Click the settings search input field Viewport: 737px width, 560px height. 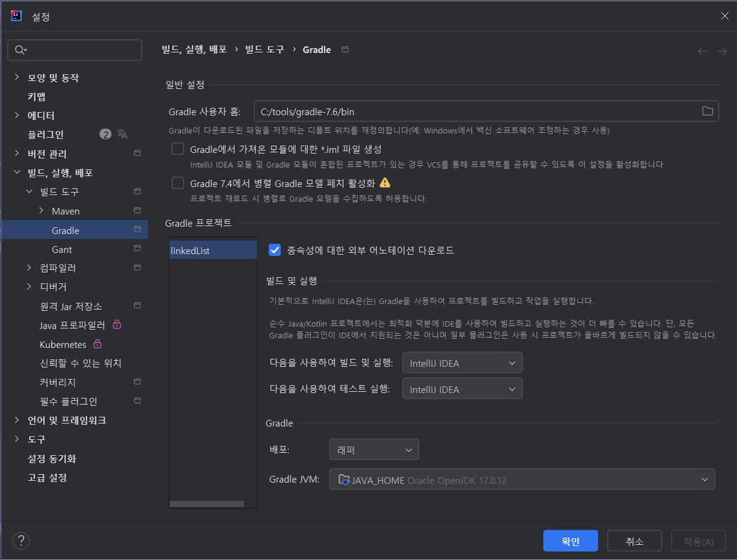(x=74, y=50)
